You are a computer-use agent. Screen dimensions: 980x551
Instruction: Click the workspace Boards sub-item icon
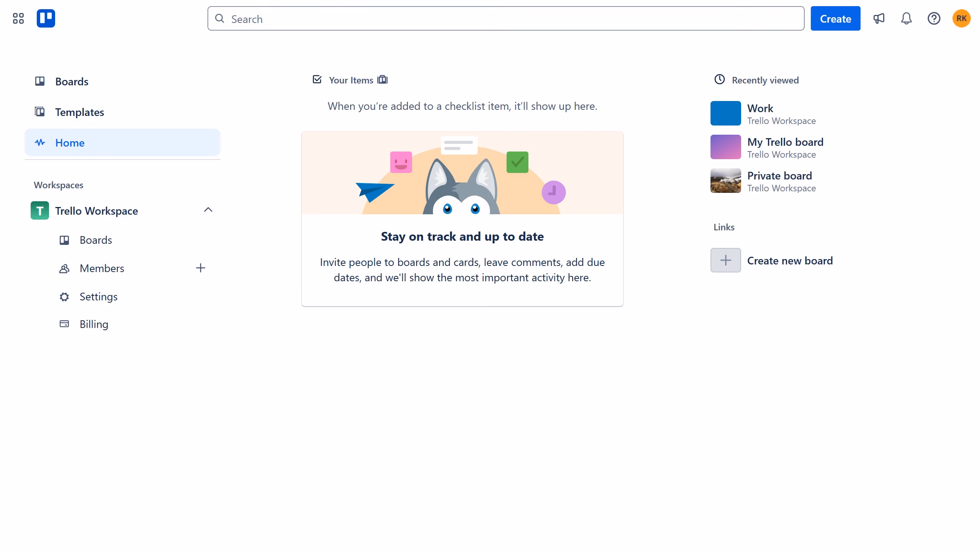point(64,240)
